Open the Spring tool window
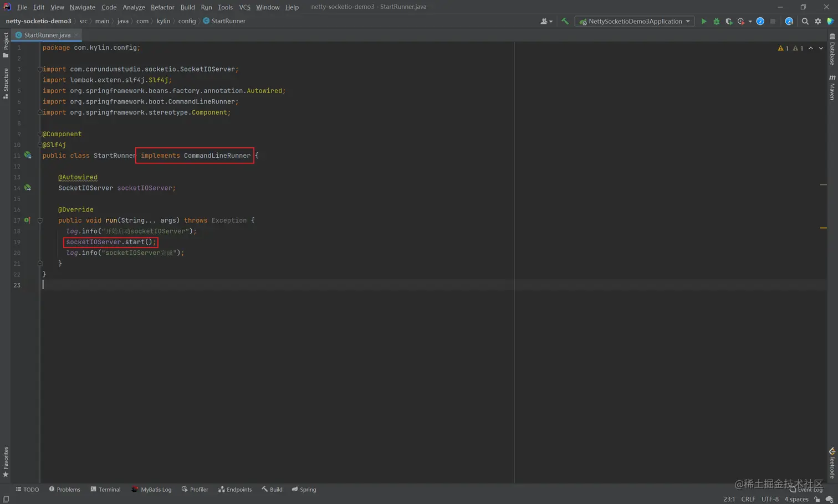The width and height of the screenshot is (838, 504). pyautogui.click(x=304, y=490)
